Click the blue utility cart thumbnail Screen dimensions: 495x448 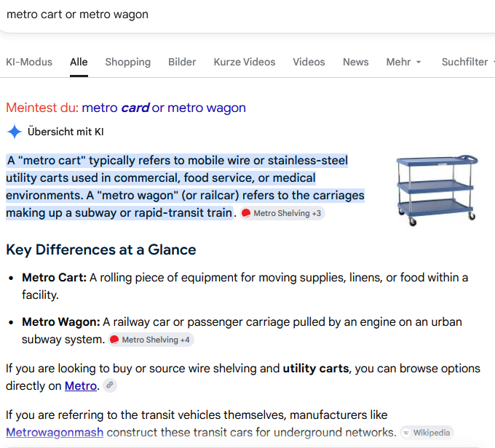[437, 191]
